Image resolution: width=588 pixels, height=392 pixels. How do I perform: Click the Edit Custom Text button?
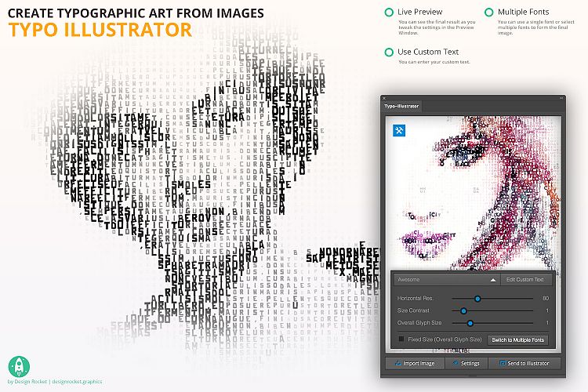pos(524,280)
